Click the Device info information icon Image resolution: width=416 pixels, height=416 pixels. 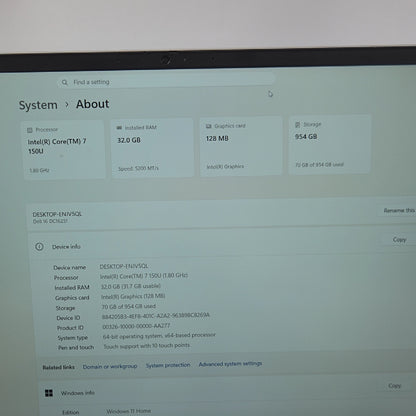click(39, 247)
